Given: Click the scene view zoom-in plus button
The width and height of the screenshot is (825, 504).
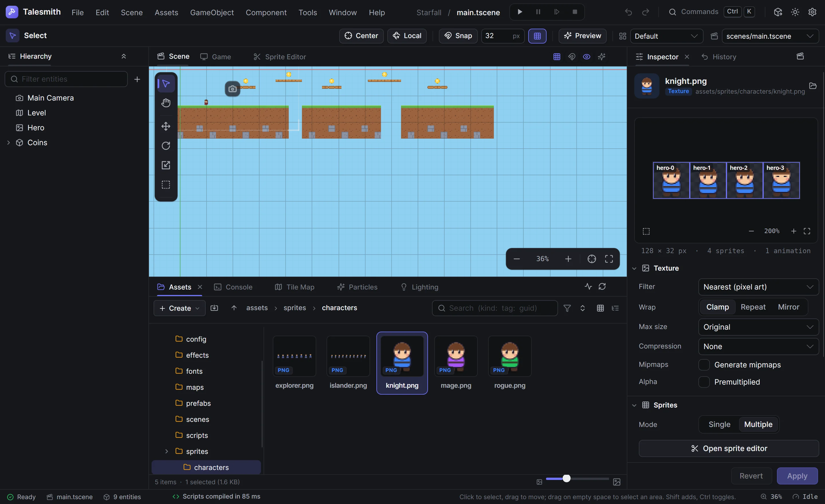Looking at the screenshot, I should [568, 259].
